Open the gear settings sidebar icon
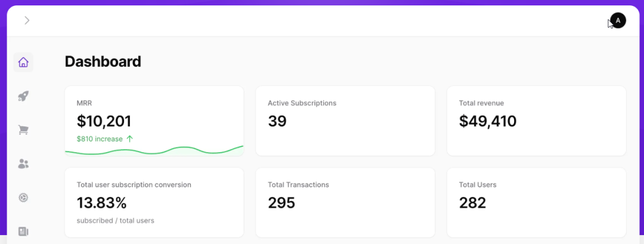The width and height of the screenshot is (644, 244). 23,197
